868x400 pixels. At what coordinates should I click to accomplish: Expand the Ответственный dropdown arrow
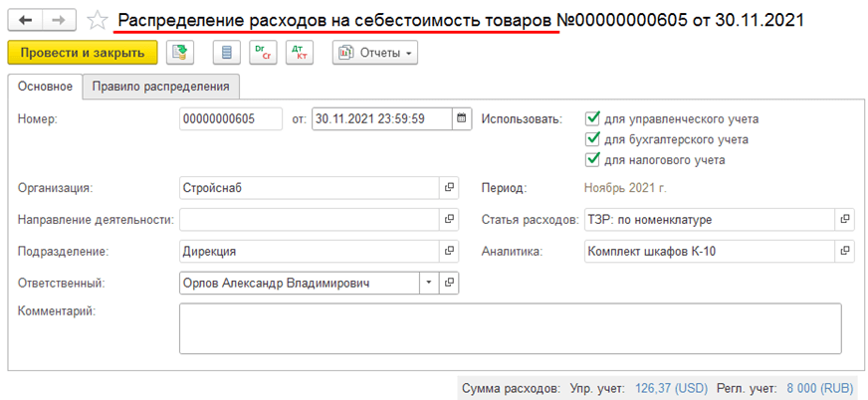pyautogui.click(x=429, y=283)
